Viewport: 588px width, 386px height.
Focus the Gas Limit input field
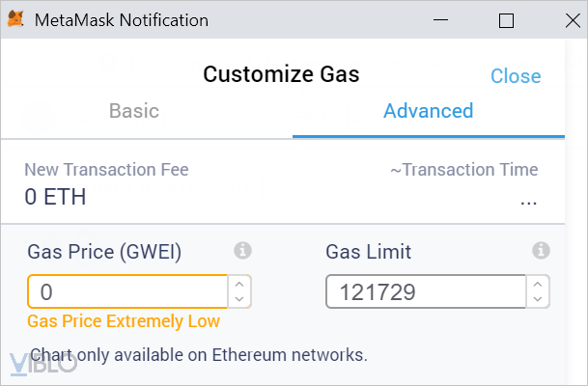pyautogui.click(x=426, y=291)
